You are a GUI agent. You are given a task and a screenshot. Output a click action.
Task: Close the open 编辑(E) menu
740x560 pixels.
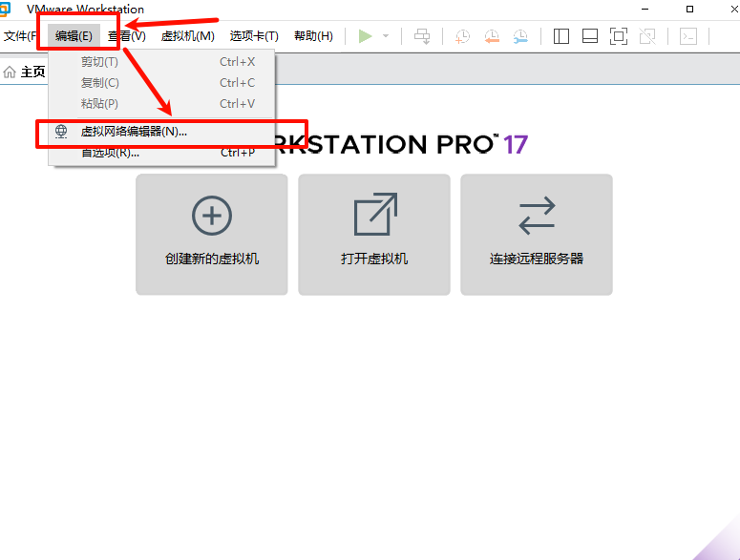click(74, 36)
